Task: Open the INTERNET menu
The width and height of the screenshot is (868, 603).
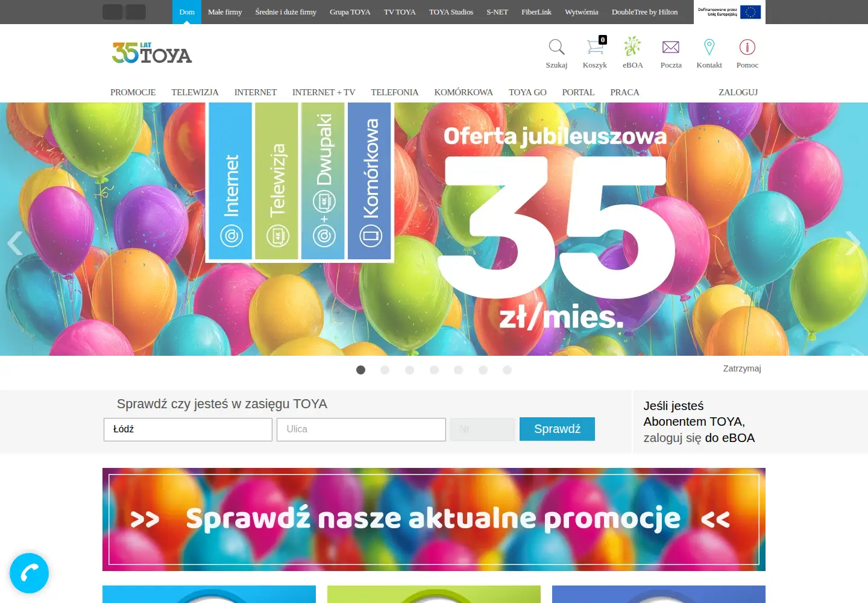Action: coord(256,92)
